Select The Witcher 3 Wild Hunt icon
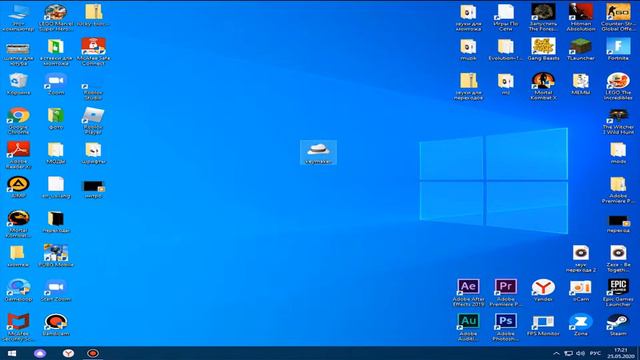Image resolution: width=640 pixels, height=360 pixels. 618,121
